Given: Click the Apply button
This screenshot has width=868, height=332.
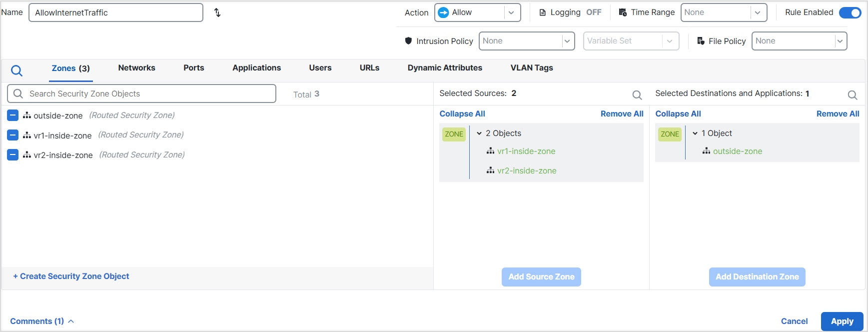Looking at the screenshot, I should point(842,321).
